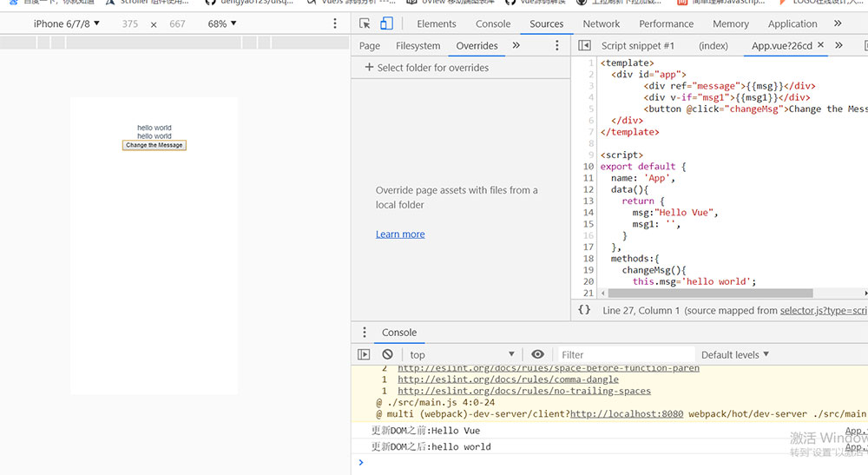The height and width of the screenshot is (475, 868).
Task: Select the Console drawer tab
Action: pyautogui.click(x=399, y=333)
